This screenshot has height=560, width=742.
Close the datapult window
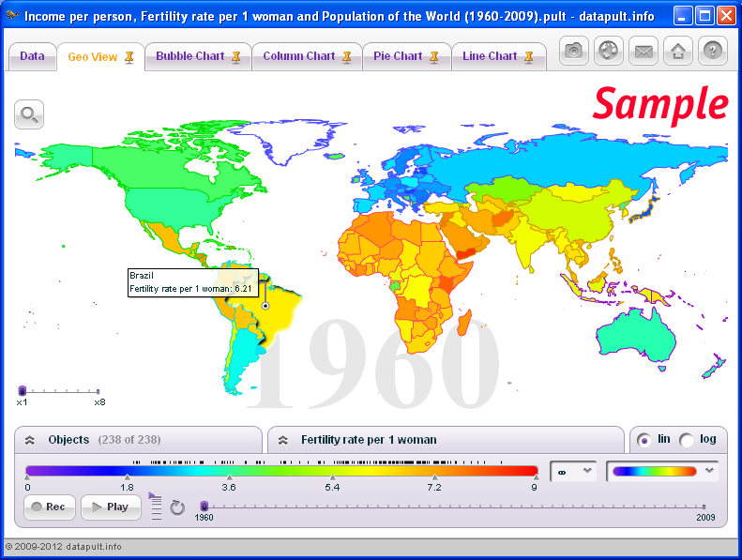[726, 16]
